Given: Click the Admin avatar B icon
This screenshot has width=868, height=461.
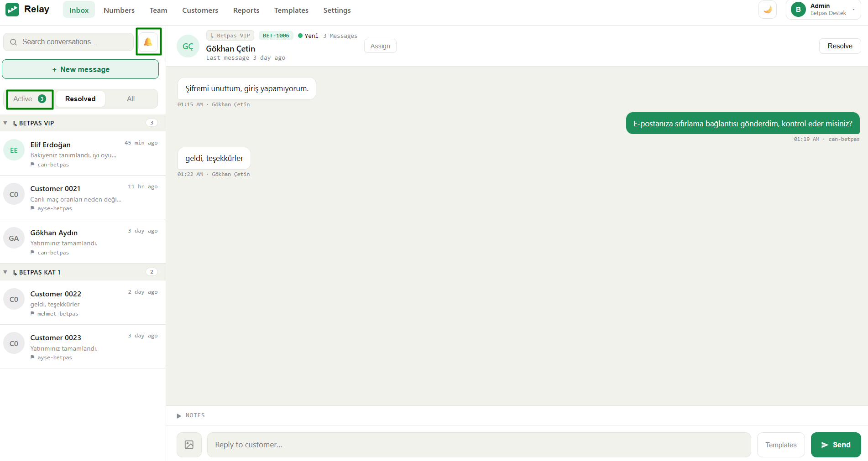Looking at the screenshot, I should (798, 10).
